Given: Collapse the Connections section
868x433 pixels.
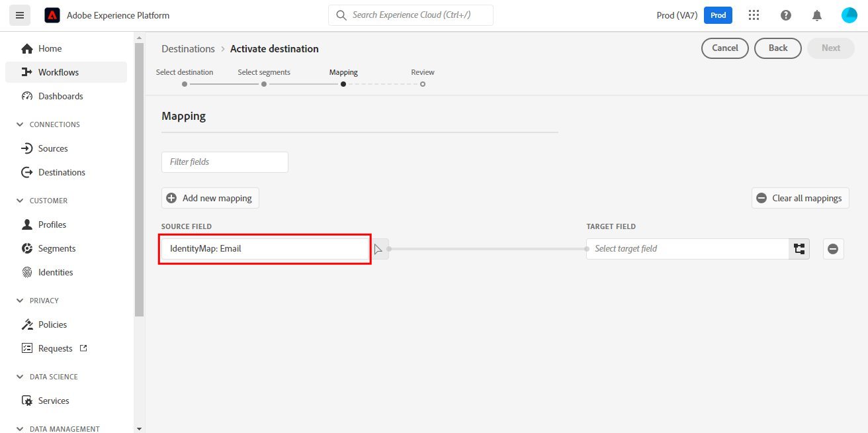Looking at the screenshot, I should tap(19, 124).
